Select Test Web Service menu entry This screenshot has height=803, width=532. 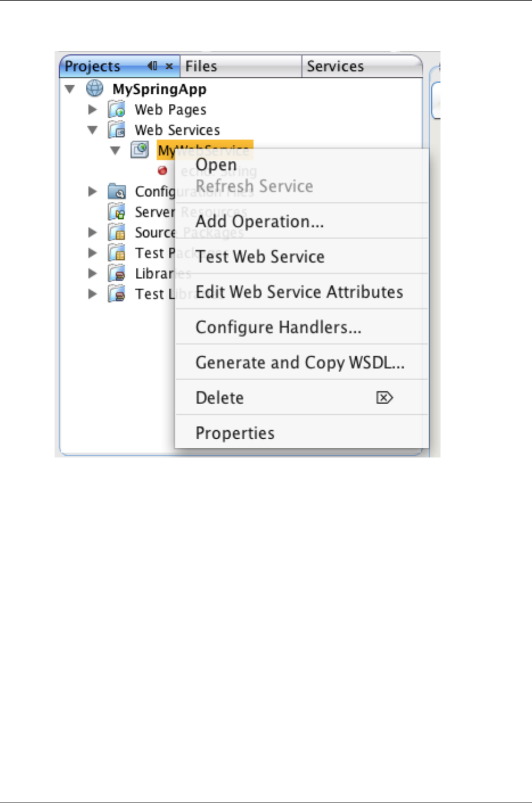coord(260,257)
